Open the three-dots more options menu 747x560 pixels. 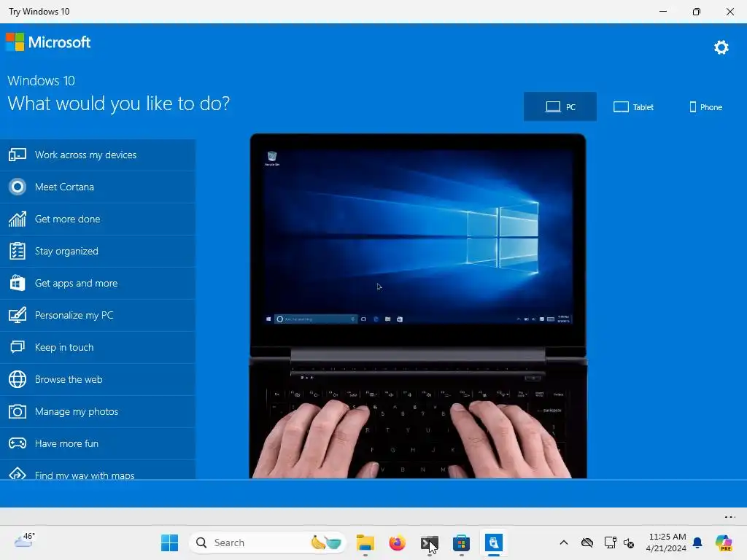(729, 517)
